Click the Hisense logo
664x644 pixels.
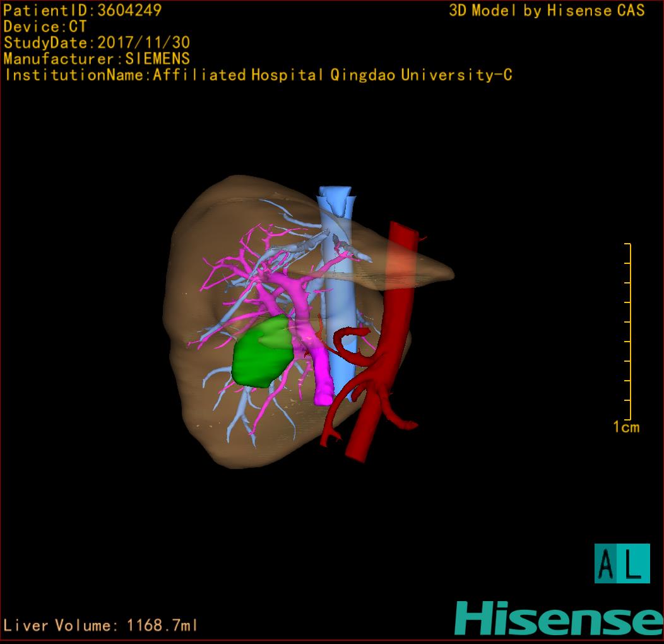(x=559, y=618)
